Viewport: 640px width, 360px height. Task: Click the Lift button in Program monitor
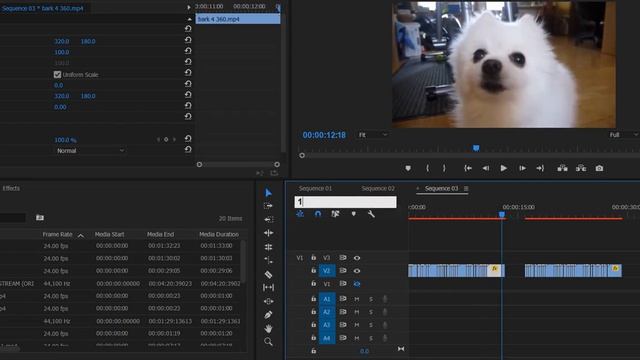(562, 168)
